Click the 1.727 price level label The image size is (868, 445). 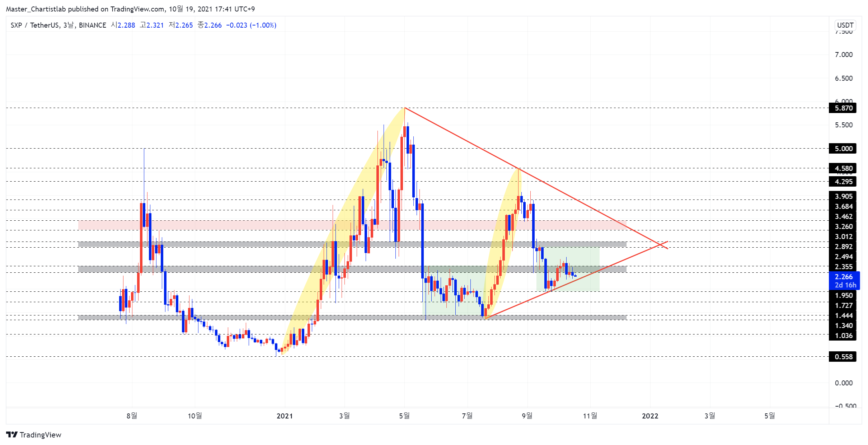tap(843, 305)
